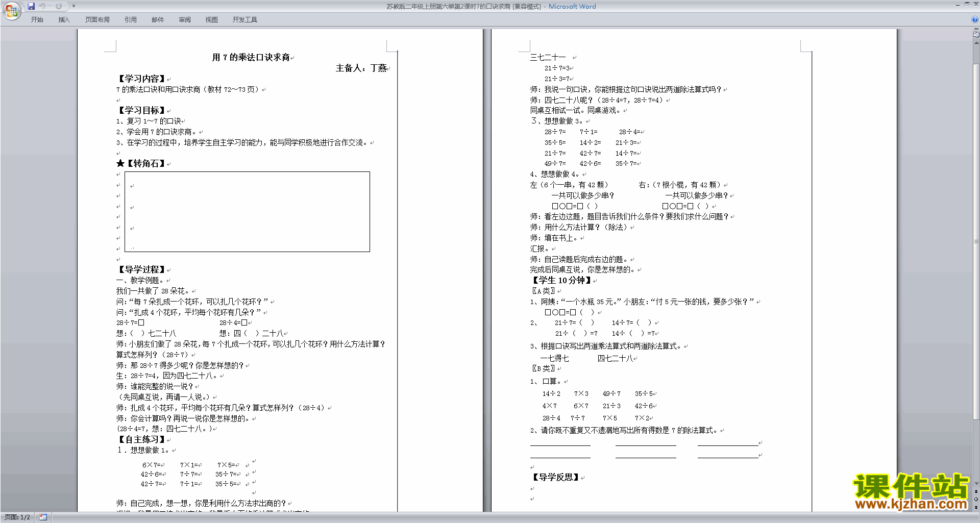Restore down the Word window
The width and height of the screenshot is (980, 523).
pyautogui.click(x=967, y=4)
